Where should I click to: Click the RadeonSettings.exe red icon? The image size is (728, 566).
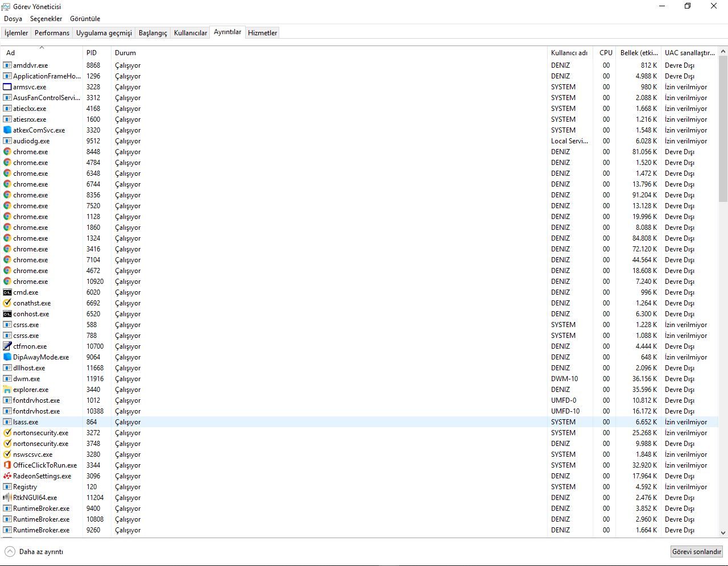pyautogui.click(x=7, y=476)
